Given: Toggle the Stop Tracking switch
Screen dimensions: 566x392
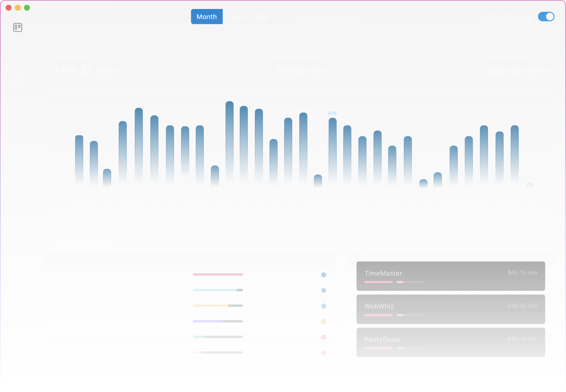Looking at the screenshot, I should click(x=546, y=16).
